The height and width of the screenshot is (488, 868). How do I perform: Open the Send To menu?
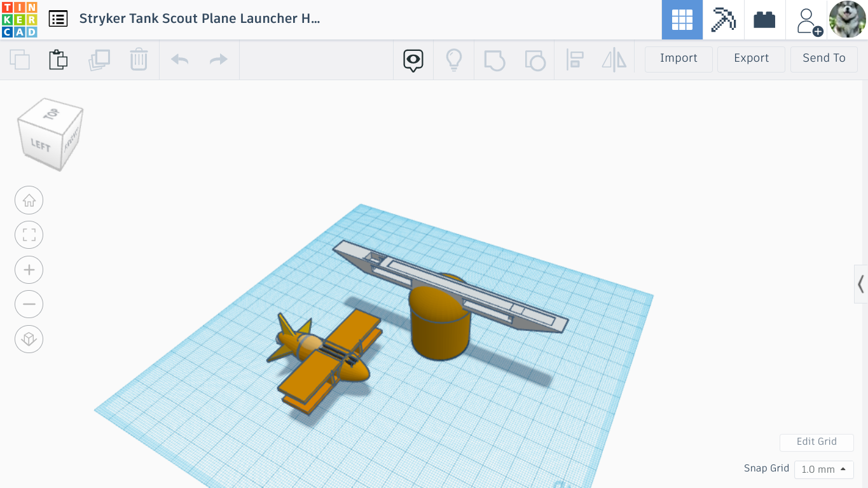click(x=824, y=58)
